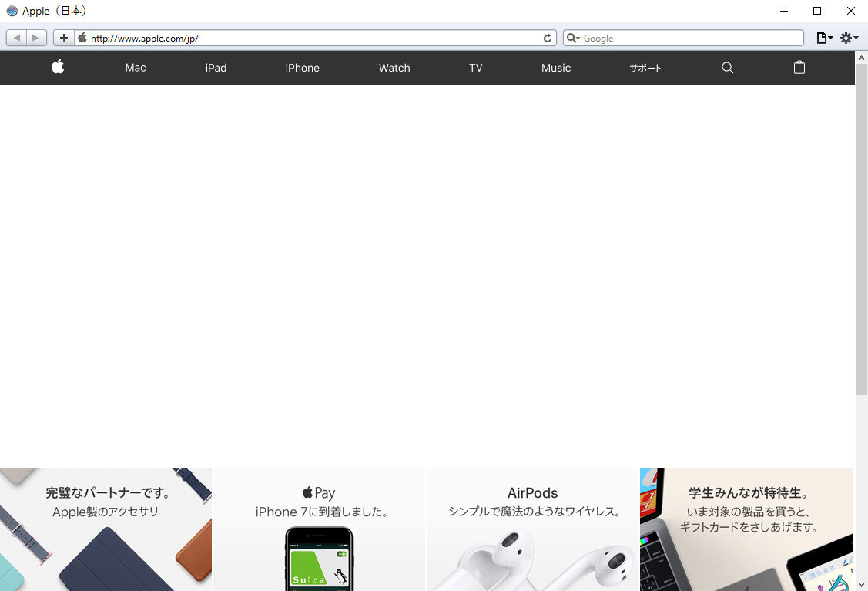Open the Safari settings gear icon

point(846,37)
